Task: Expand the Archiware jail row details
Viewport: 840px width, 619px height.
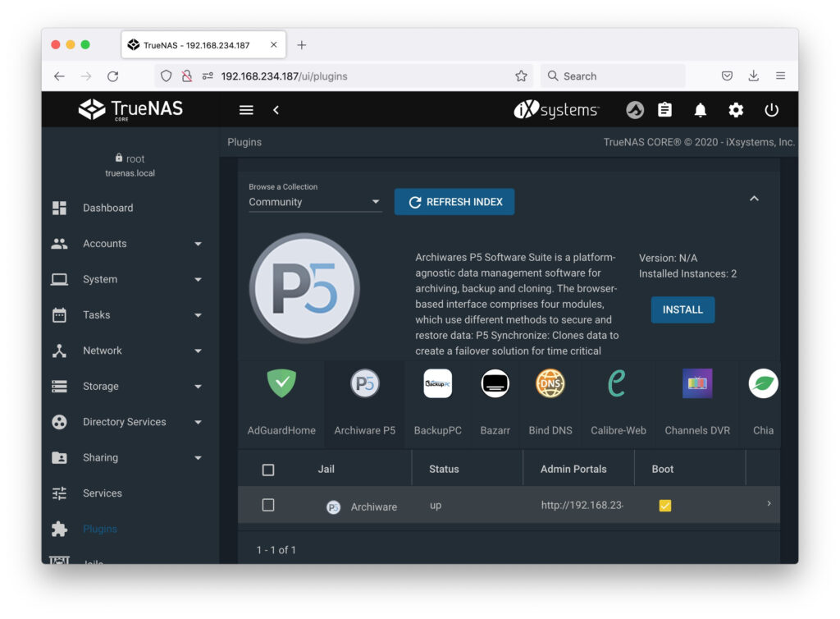Action: pos(769,503)
